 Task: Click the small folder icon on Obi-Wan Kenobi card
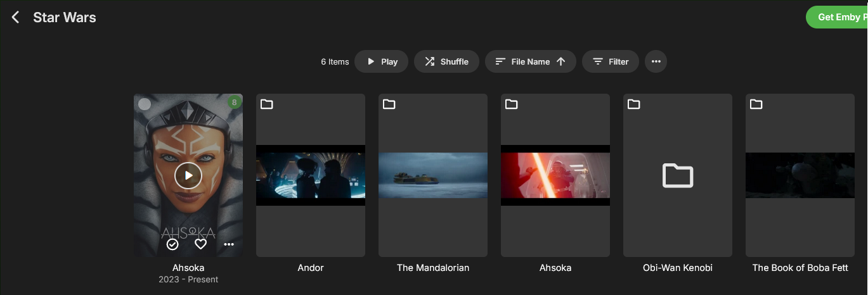tap(634, 104)
